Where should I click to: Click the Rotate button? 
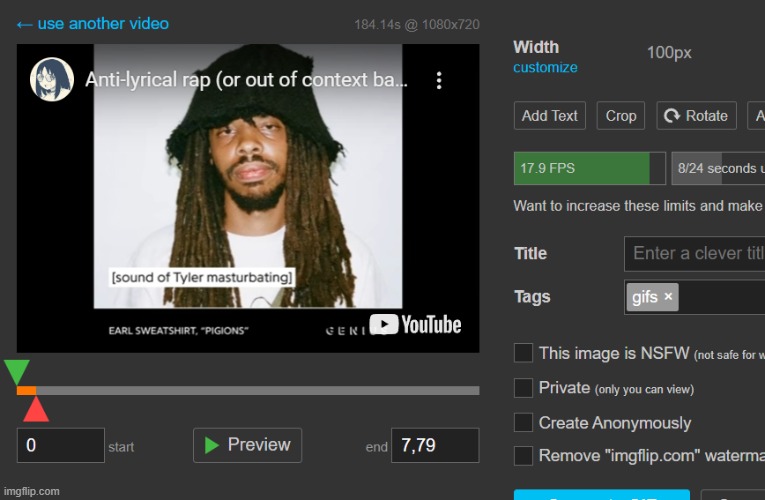click(697, 116)
